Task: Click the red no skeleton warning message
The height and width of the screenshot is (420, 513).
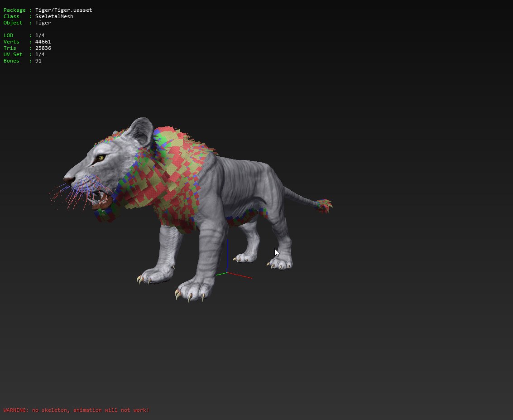Action: coord(76,410)
